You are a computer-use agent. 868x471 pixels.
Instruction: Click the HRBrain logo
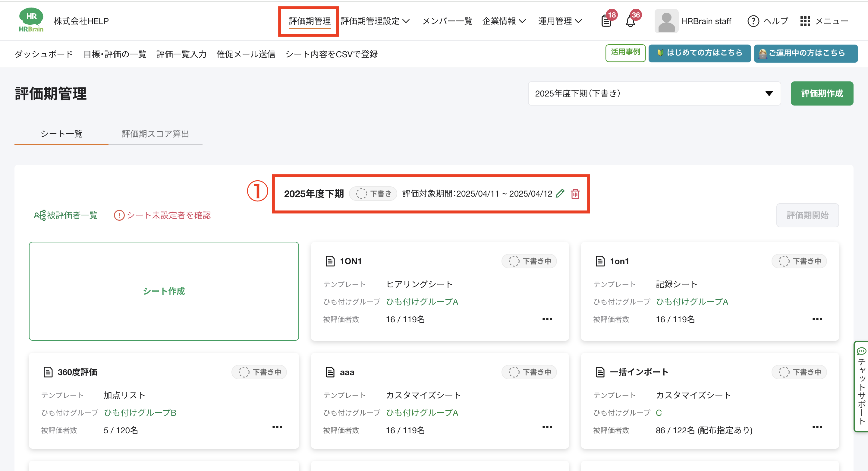tap(31, 20)
